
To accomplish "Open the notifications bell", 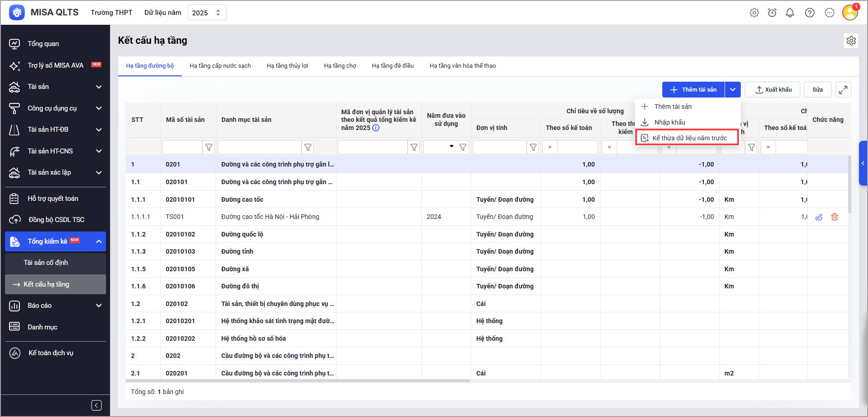I will click(x=790, y=13).
